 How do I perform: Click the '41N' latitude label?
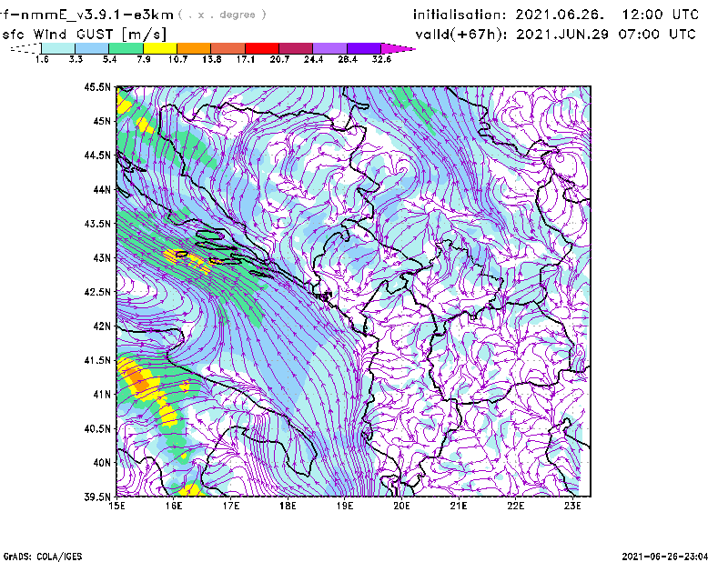[102, 395]
